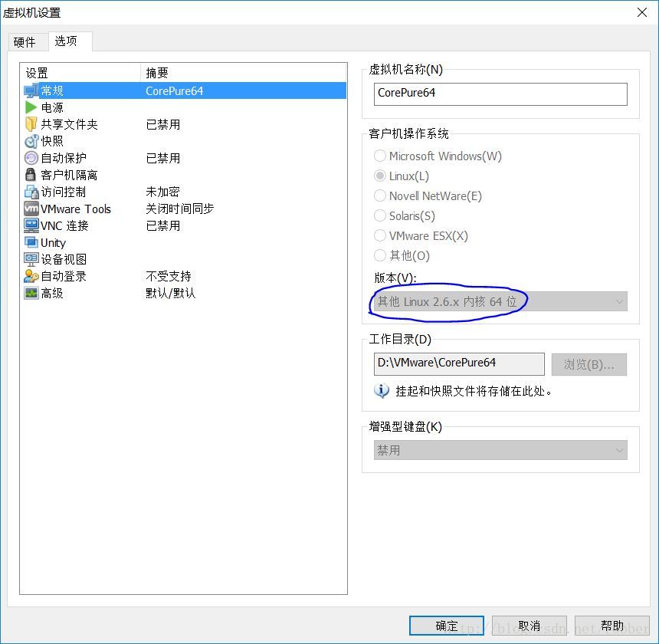This screenshot has width=659, height=644.
Task: Click 不受支持 summary of 自动登录 row
Action: [169, 276]
